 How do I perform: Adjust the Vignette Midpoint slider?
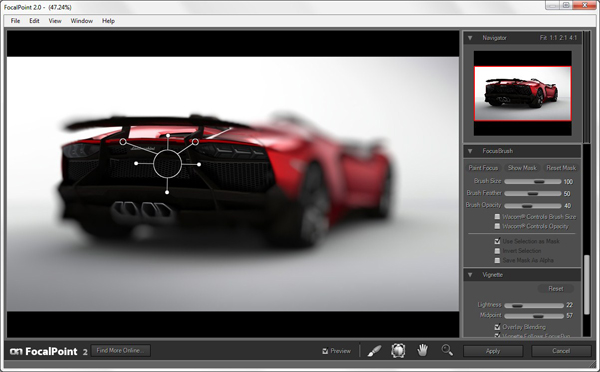(534, 316)
